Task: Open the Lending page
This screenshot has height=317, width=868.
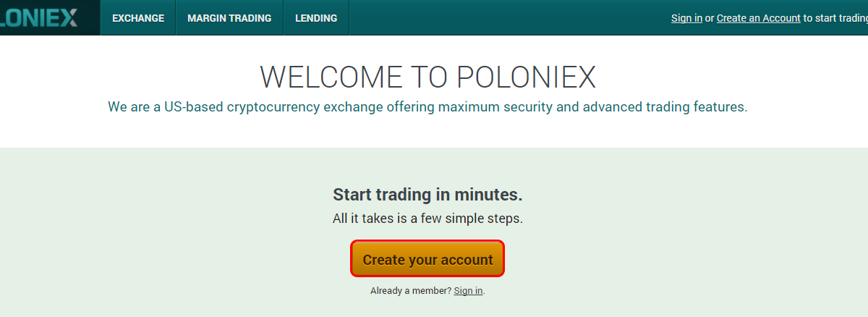Action: (316, 18)
